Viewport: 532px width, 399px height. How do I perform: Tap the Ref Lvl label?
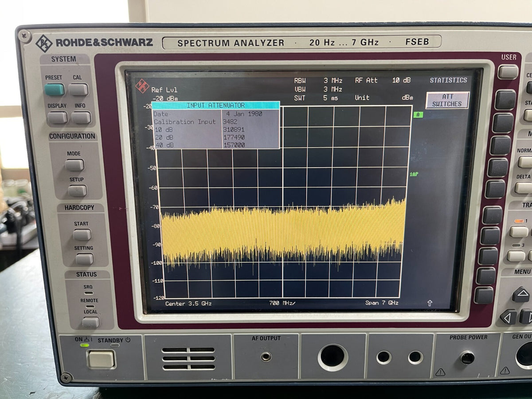(x=164, y=90)
